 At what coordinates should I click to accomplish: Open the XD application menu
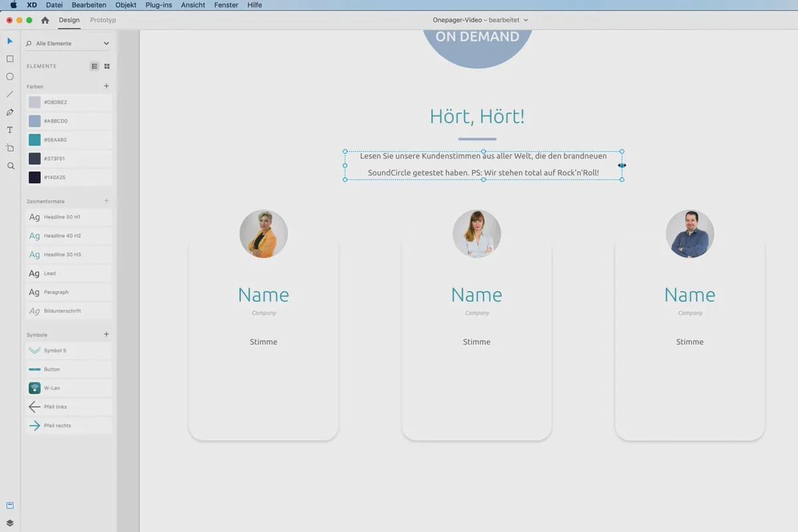[x=32, y=5]
